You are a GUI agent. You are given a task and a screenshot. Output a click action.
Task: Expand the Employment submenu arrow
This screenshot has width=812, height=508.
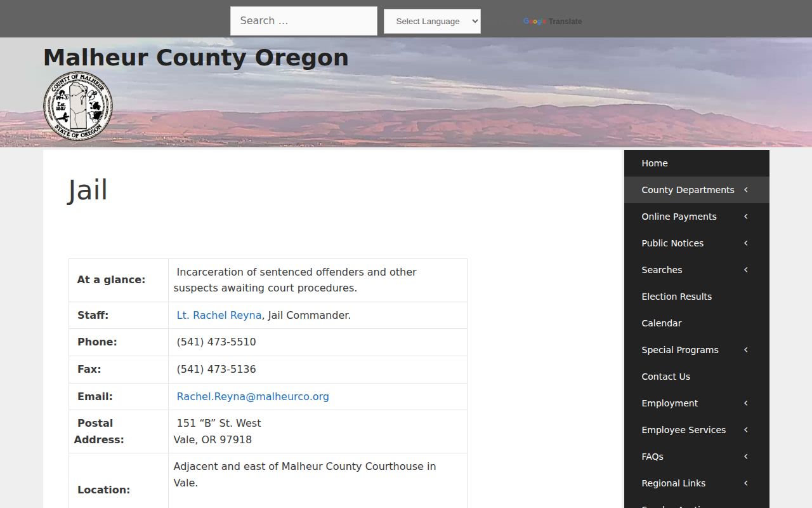tap(746, 403)
